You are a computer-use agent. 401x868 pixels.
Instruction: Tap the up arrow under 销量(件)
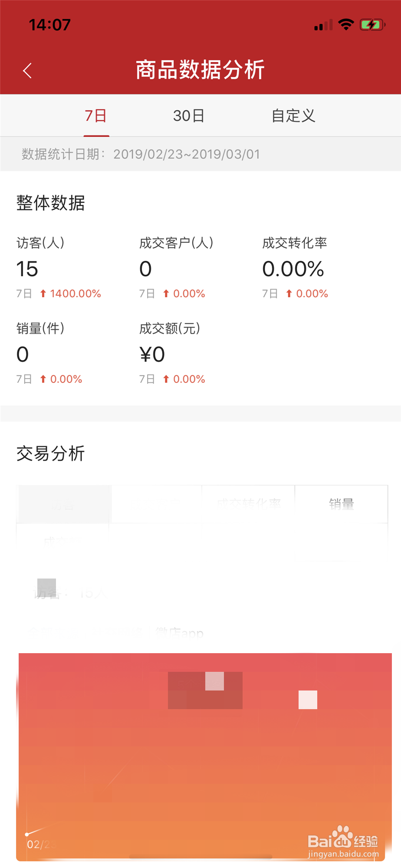pyautogui.click(x=43, y=379)
